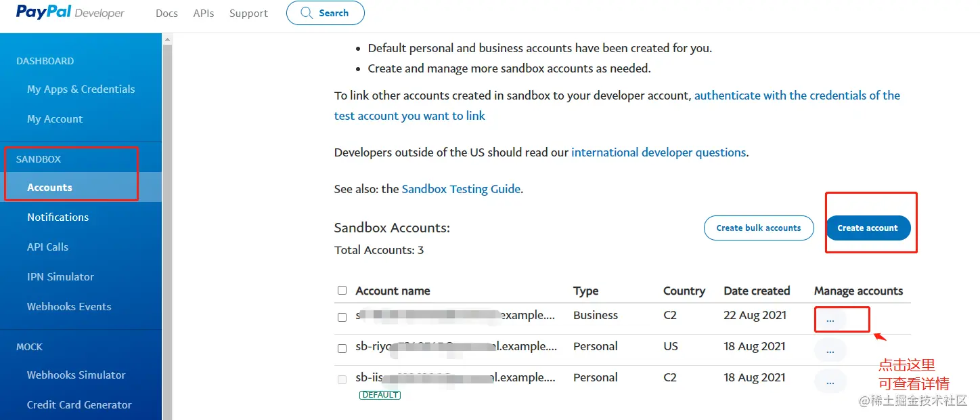Open the ellipsis menu for the US Personal account
Image resolution: width=980 pixels, height=420 pixels.
830,350
